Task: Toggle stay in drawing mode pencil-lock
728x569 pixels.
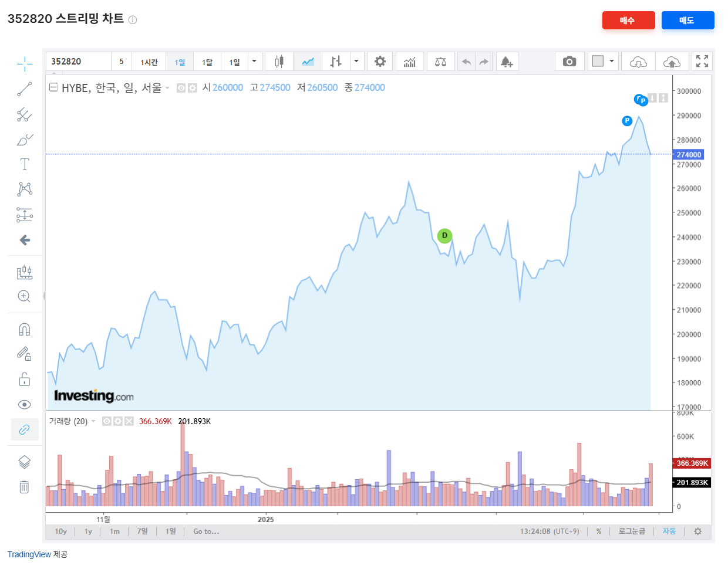Action: [x=25, y=354]
